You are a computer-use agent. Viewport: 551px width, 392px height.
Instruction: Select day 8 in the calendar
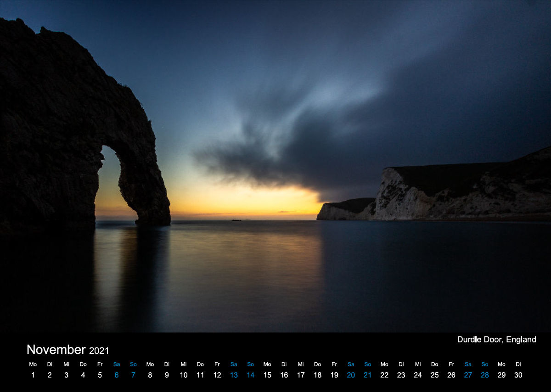coord(150,375)
